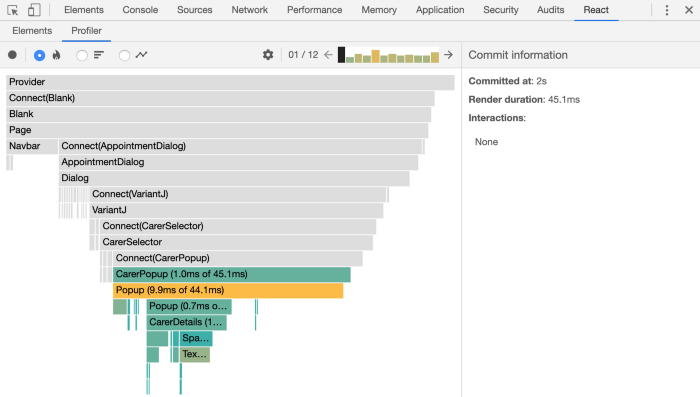Select the CarerDetails flame bar
The height and width of the screenshot is (397, 700).
(187, 323)
